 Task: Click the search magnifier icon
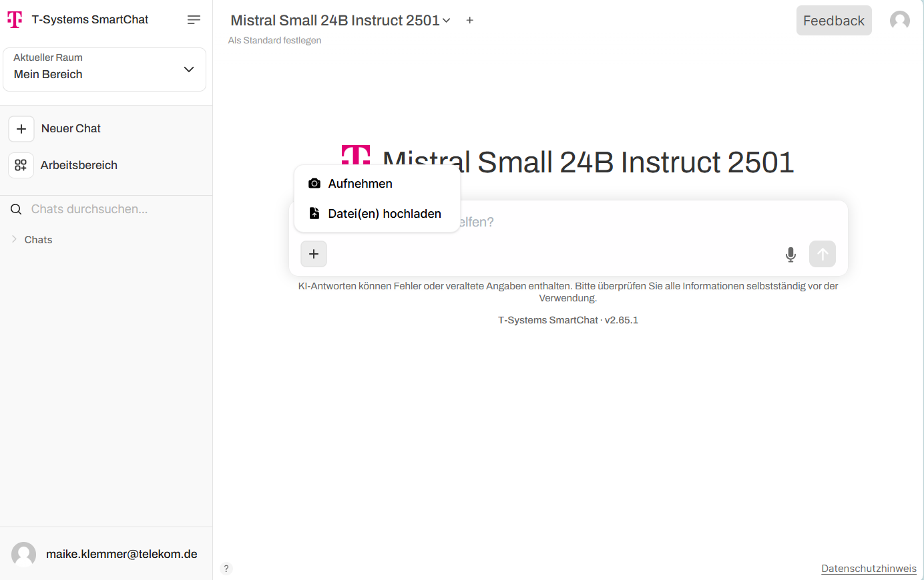16,209
